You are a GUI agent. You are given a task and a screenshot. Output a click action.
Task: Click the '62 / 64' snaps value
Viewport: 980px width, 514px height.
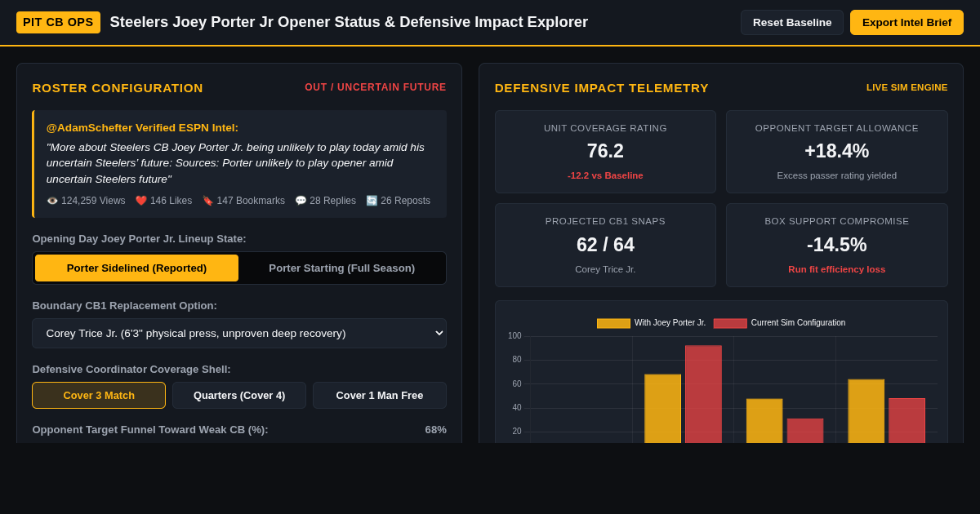pyautogui.click(x=605, y=245)
